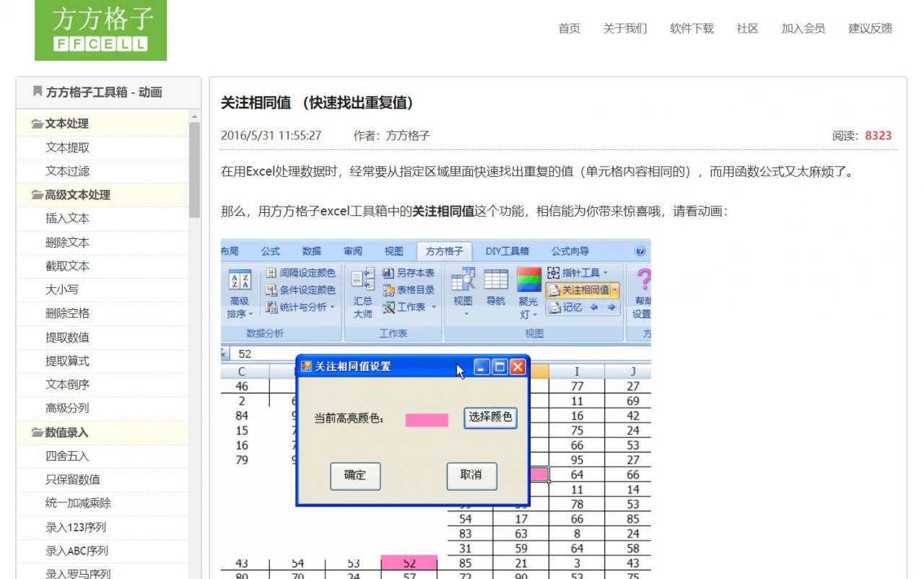
Task: Switch to the DIY工具箱 ribbon tab
Action: pyautogui.click(x=507, y=251)
